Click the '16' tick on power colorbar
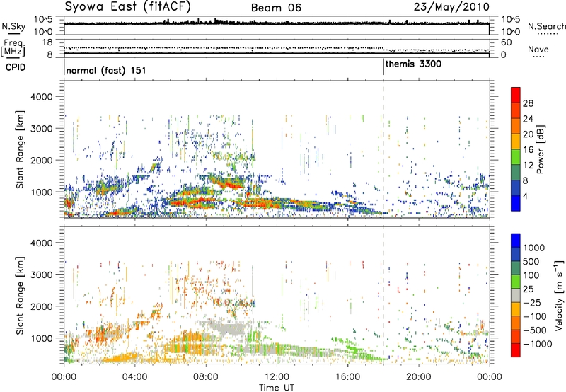The height and width of the screenshot is (392, 566). click(528, 150)
